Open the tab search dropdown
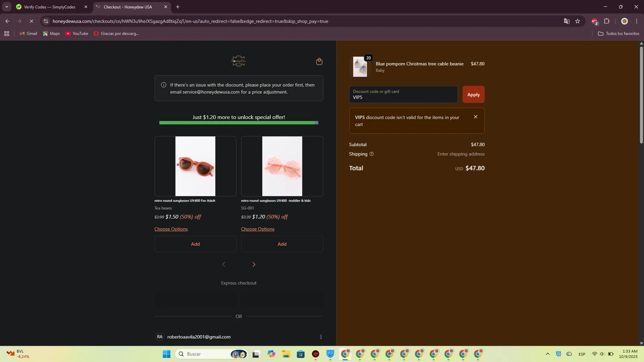This screenshot has width=644, height=362. pos(6,7)
